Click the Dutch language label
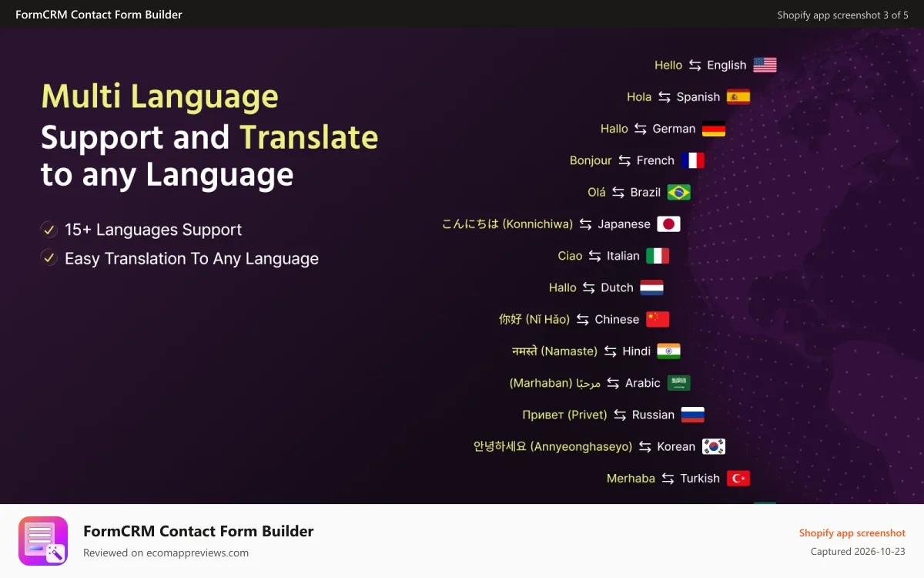The width and height of the screenshot is (924, 578). pos(617,287)
